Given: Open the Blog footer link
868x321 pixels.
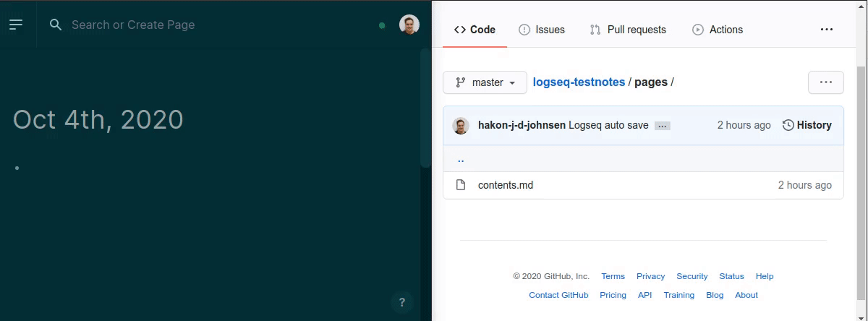Looking at the screenshot, I should tap(715, 295).
